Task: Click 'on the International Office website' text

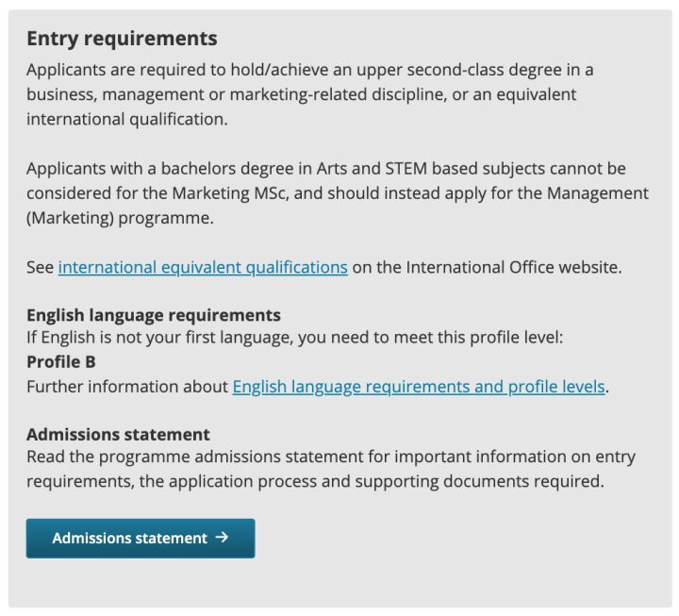Action: tap(487, 267)
